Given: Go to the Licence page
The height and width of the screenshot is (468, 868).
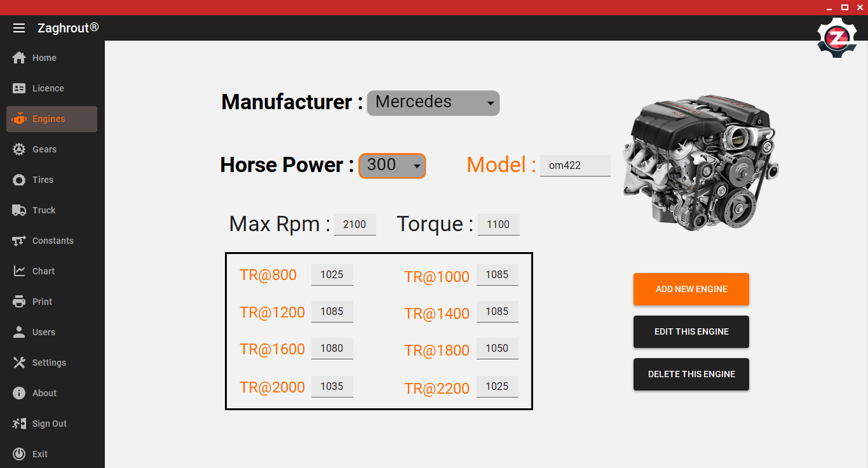Looking at the screenshot, I should 52,88.
